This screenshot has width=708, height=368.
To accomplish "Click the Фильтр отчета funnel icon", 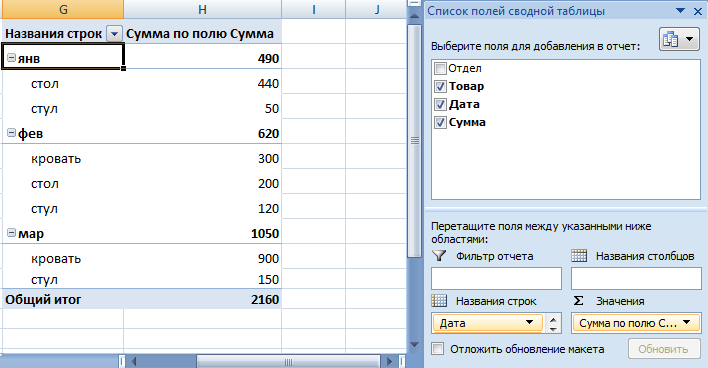I will pyautogui.click(x=439, y=256).
